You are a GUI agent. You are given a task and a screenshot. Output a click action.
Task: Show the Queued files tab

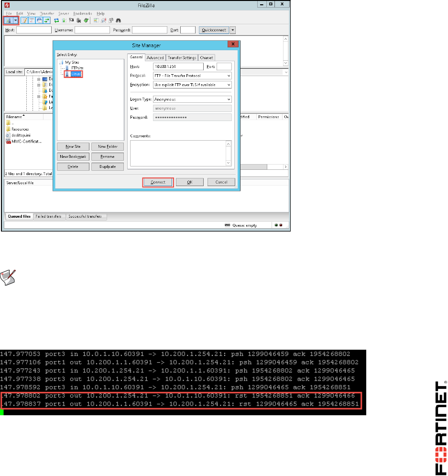click(x=19, y=216)
